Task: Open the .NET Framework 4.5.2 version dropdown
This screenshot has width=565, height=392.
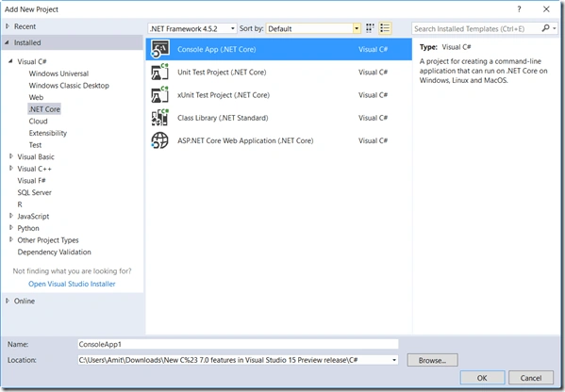Action: coord(192,29)
